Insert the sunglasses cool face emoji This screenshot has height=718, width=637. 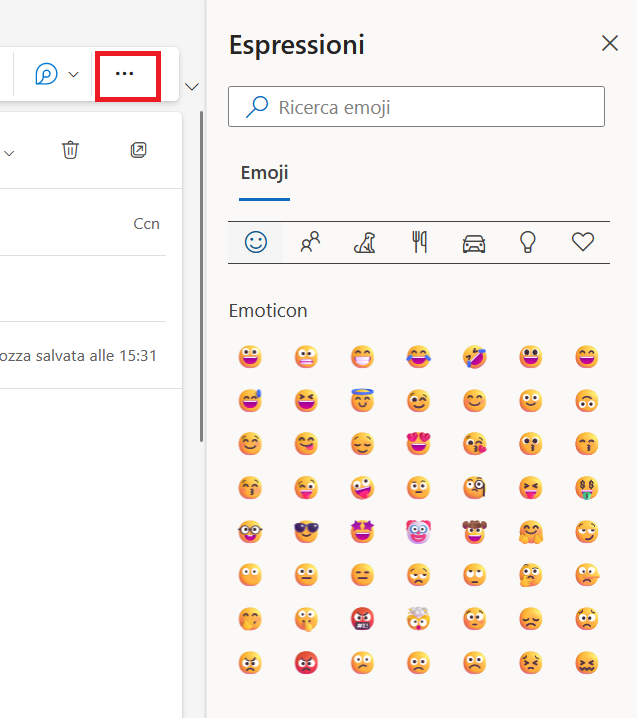[x=306, y=532]
